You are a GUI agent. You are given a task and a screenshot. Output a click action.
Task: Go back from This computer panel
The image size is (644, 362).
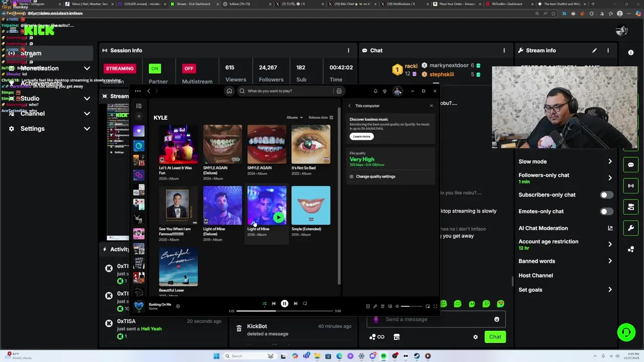tap(350, 106)
